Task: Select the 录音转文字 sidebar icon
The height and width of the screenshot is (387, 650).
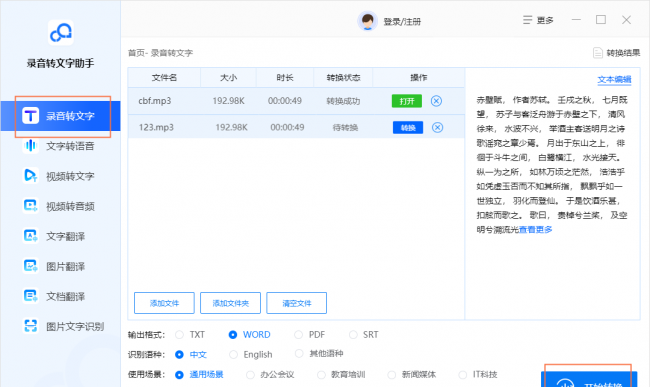Action: click(x=31, y=116)
